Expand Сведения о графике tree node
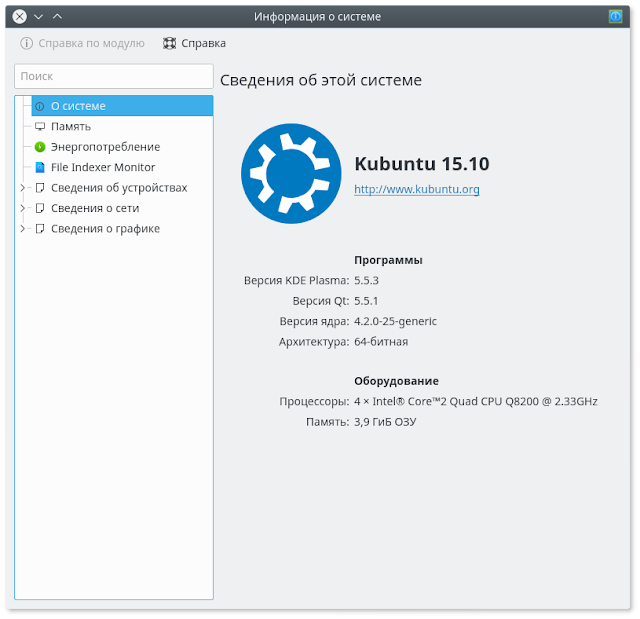Viewport: 640px width, 619px height. point(23,229)
